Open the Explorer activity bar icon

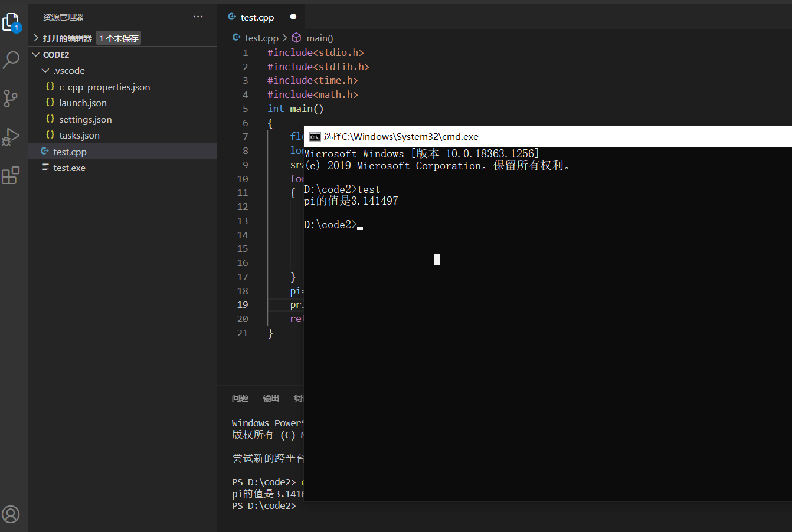coord(11,22)
